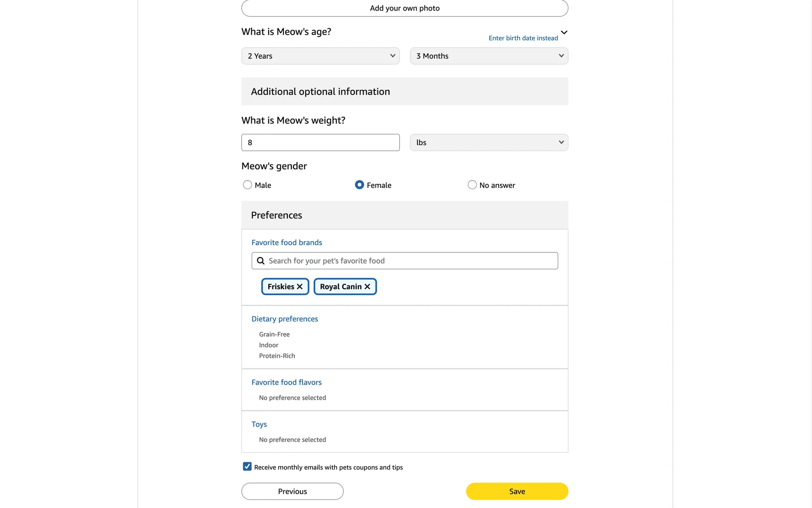Viewport: 812px width, 508px height.
Task: Click the search magnifier icon
Action: tap(261, 261)
